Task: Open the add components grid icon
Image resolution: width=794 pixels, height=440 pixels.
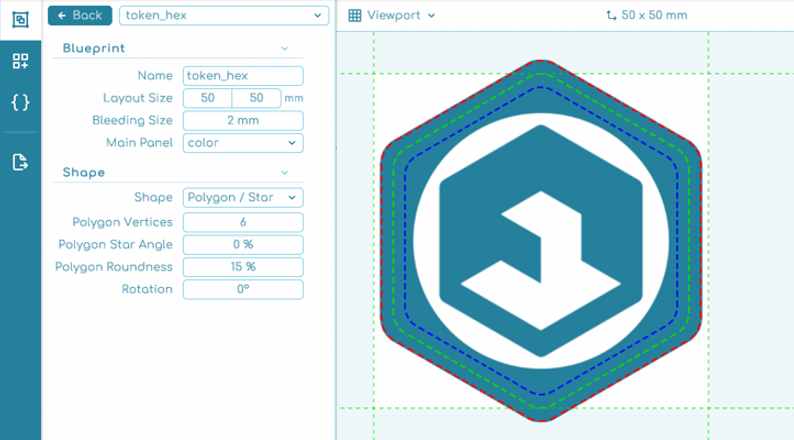Action: (20, 61)
